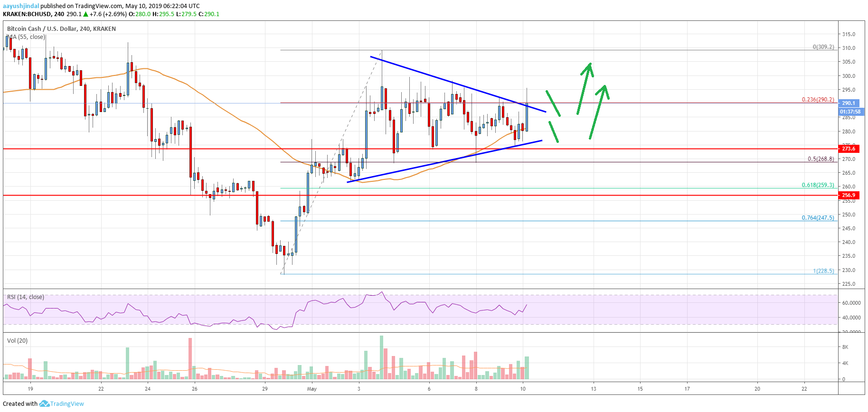Click the RSI 60.0000 axis value
The width and height of the screenshot is (868, 412).
pyautogui.click(x=851, y=303)
